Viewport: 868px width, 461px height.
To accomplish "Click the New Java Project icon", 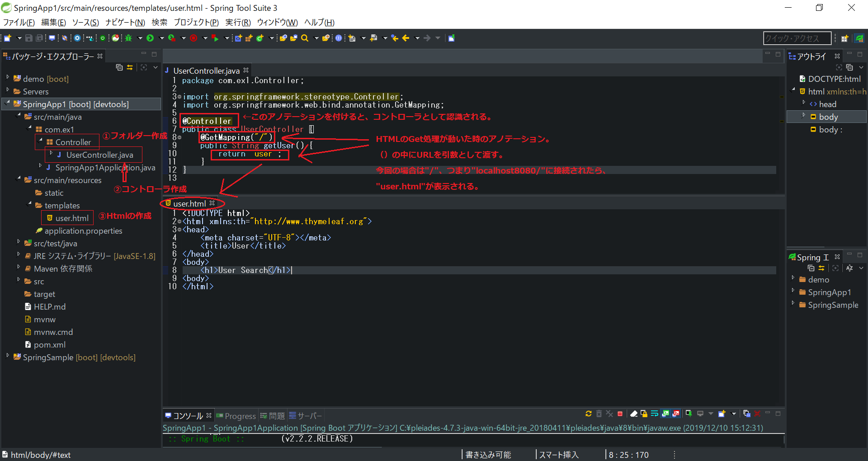I will 238,38.
